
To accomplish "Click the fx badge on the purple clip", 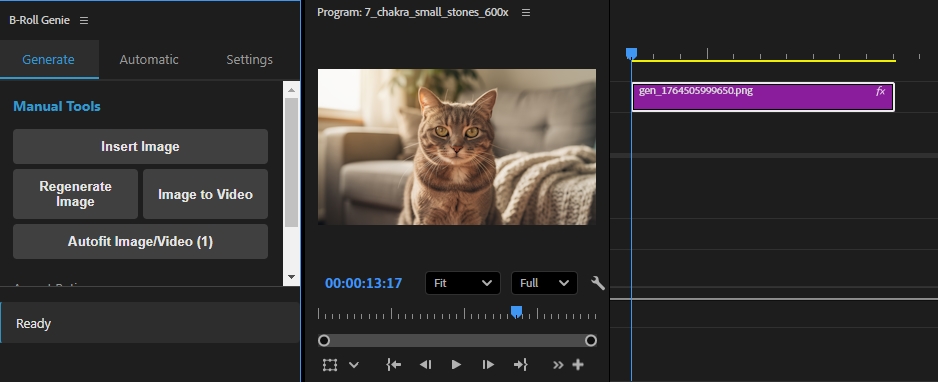I will pos(881,91).
